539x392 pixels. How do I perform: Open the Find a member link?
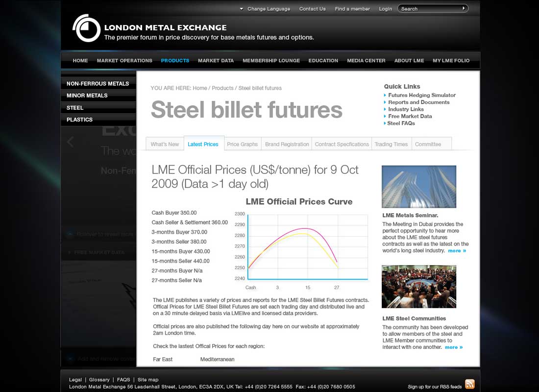352,9
